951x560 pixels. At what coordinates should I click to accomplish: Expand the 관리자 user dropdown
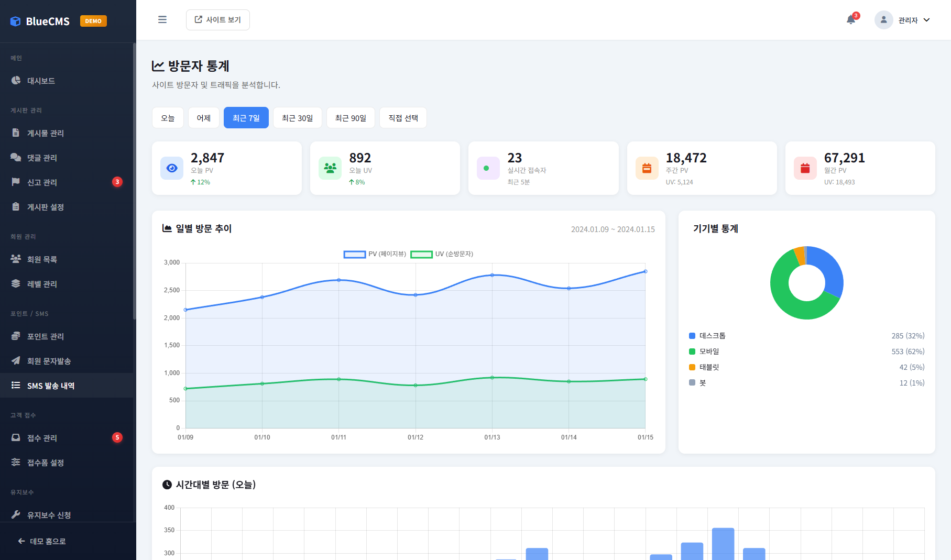926,20
